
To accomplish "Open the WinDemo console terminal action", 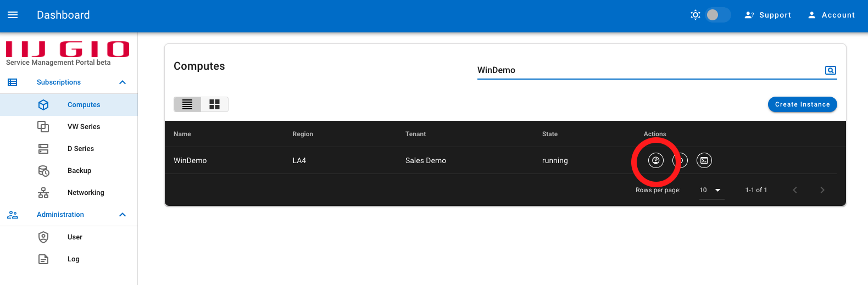I will coord(704,160).
